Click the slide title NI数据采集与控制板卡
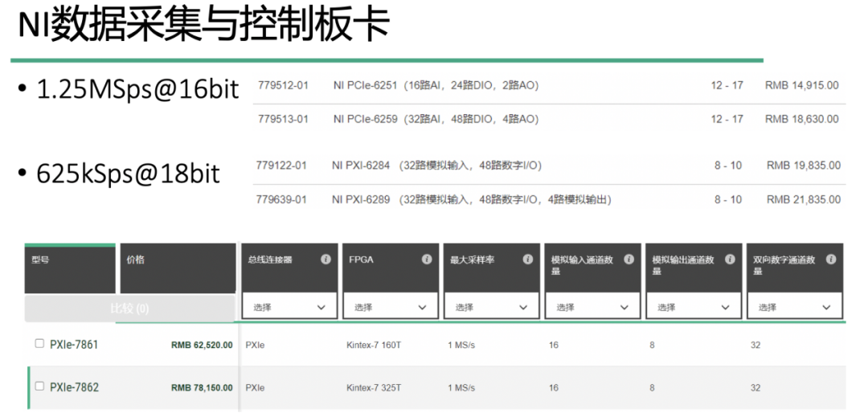This screenshot has height=417, width=868. point(203,26)
